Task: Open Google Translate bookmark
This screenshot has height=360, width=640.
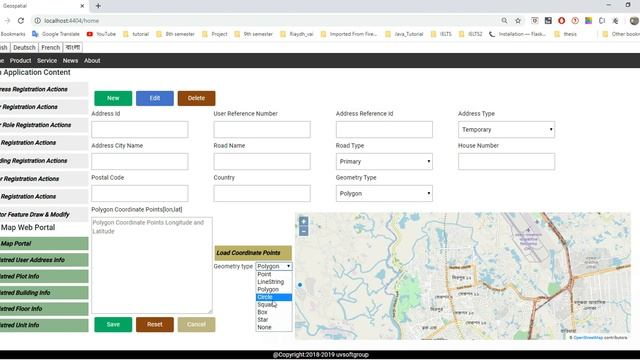Action: click(x=56, y=34)
